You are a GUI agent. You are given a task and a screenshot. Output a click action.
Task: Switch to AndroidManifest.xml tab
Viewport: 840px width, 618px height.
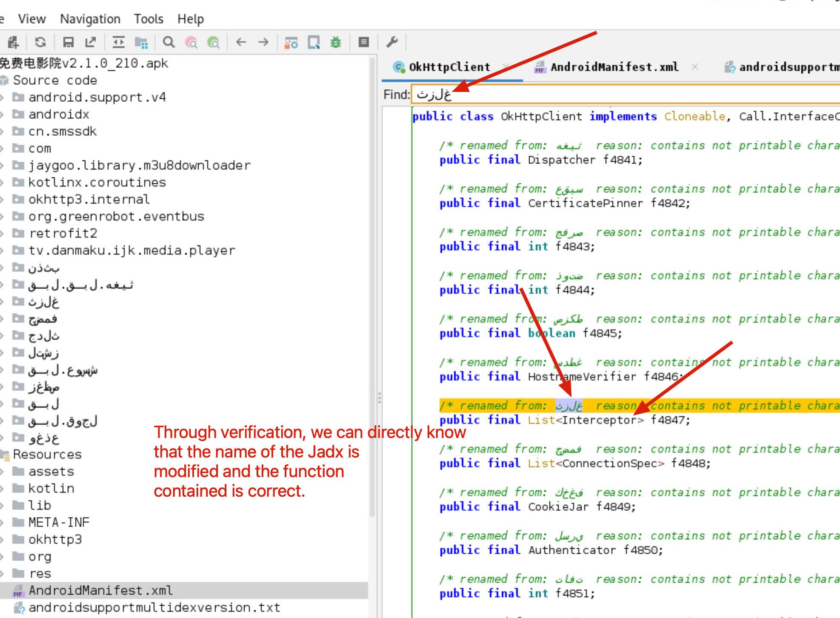coord(614,67)
